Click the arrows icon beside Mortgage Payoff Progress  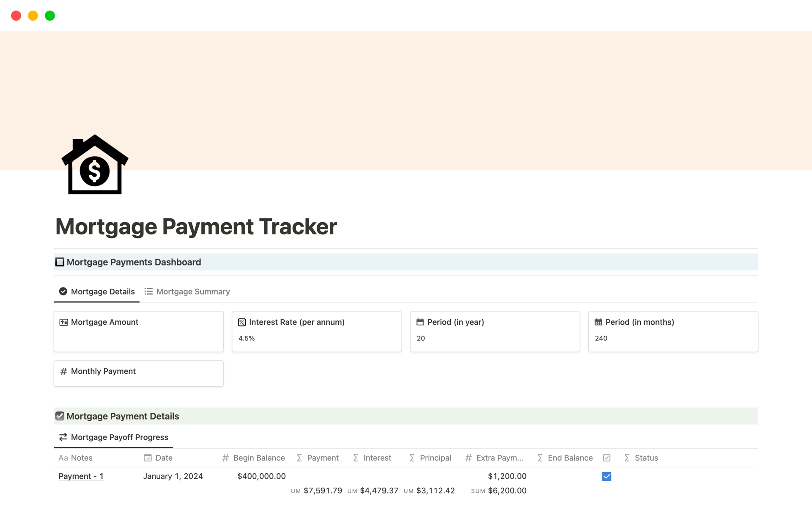pos(63,437)
